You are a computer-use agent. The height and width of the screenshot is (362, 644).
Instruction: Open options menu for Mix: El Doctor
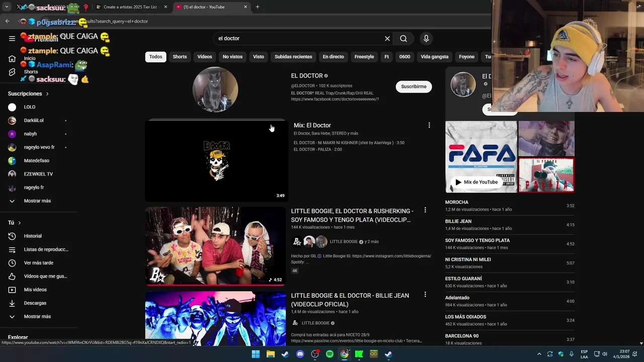click(429, 125)
